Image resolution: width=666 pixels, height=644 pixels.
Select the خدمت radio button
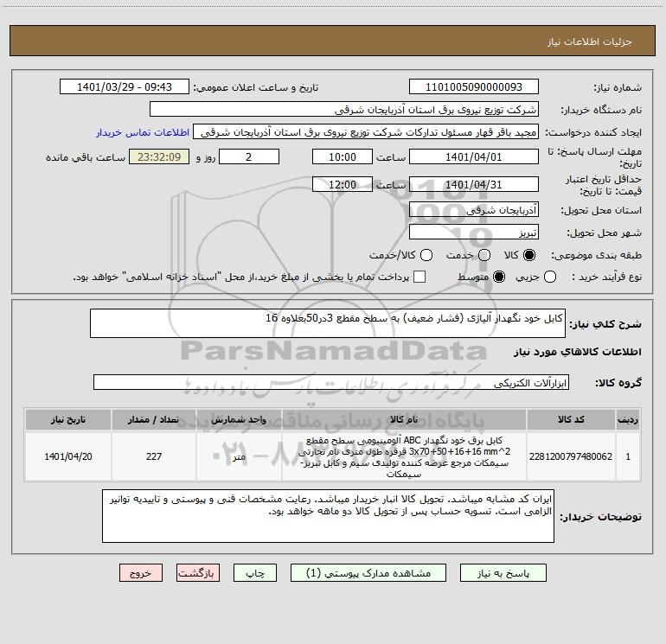(484, 255)
